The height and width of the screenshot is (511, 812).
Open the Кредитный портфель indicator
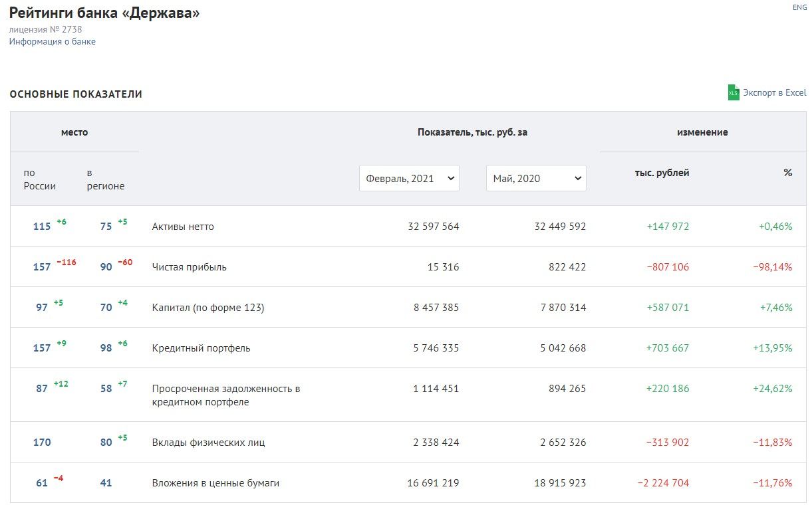[202, 348]
